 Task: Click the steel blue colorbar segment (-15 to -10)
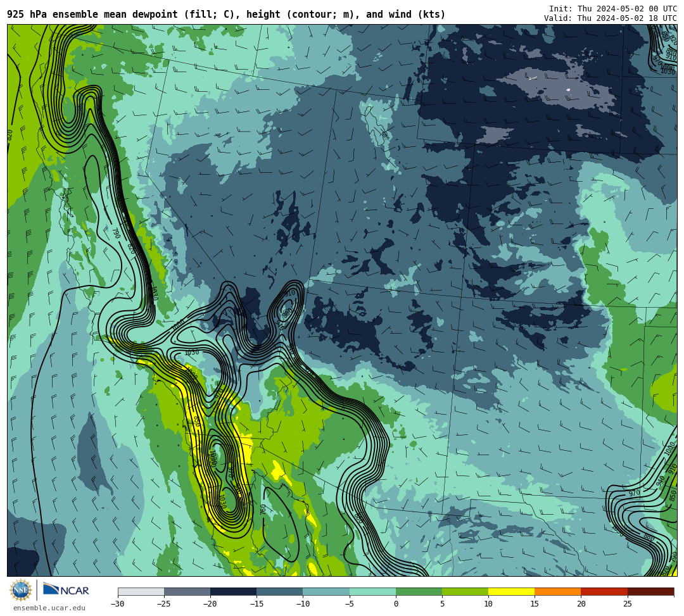click(280, 591)
